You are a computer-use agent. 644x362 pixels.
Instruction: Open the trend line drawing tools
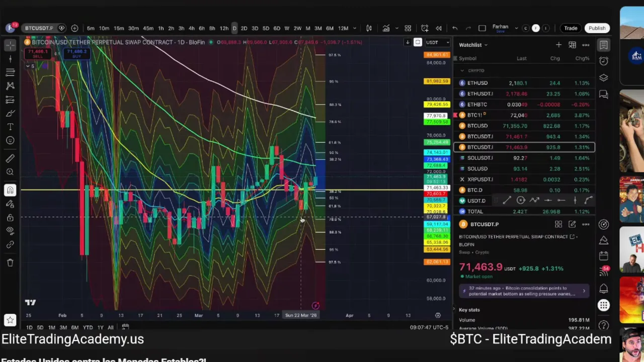pyautogui.click(x=10, y=59)
